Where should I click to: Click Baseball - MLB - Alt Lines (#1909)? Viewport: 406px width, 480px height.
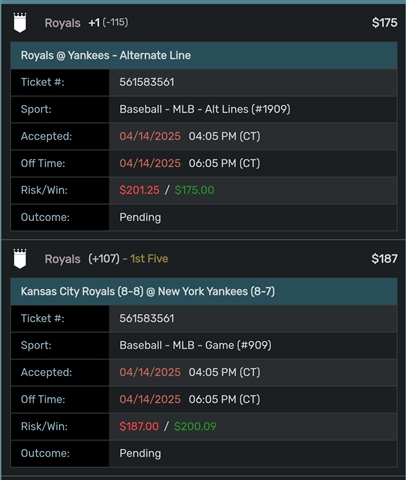[x=205, y=109]
